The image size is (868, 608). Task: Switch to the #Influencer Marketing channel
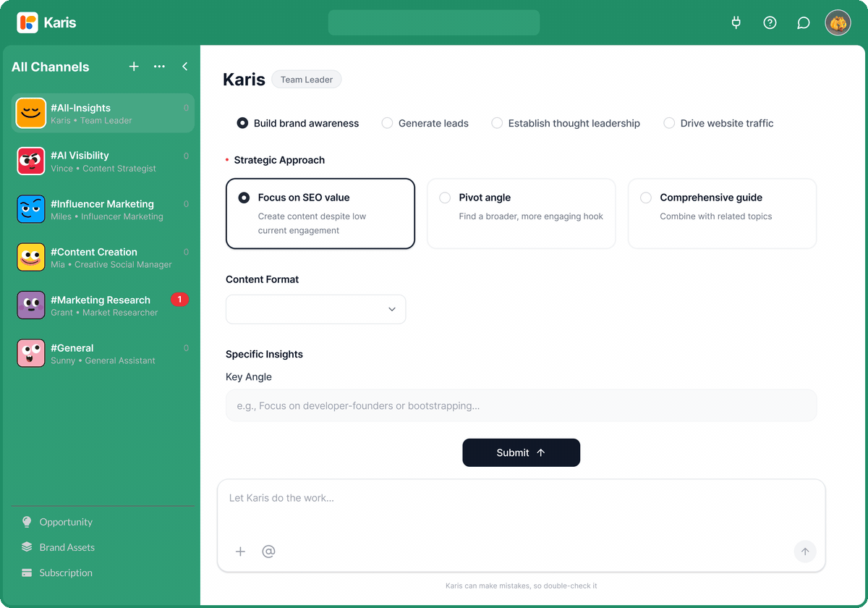[x=103, y=209]
